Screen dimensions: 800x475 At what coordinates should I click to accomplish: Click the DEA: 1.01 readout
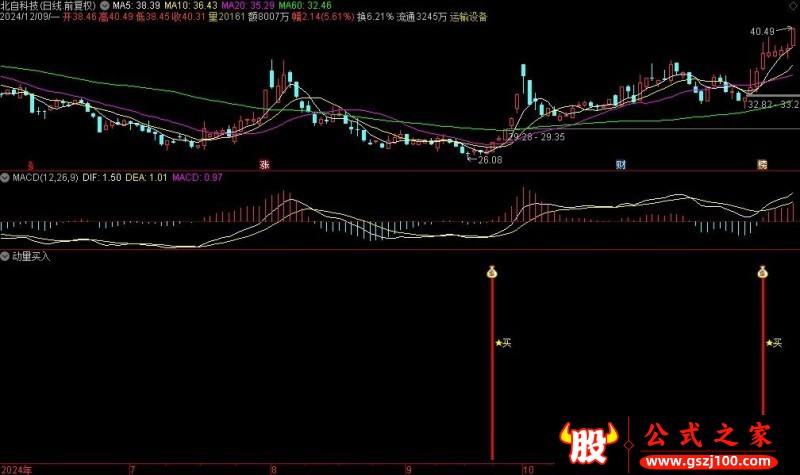[x=146, y=178]
